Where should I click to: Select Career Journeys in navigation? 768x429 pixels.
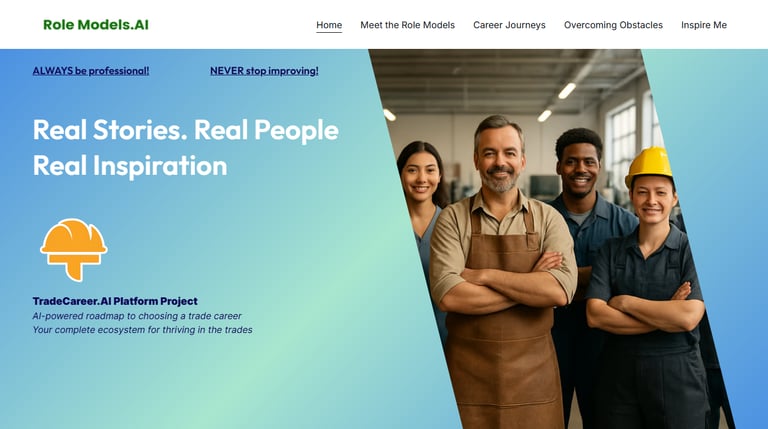coord(509,25)
